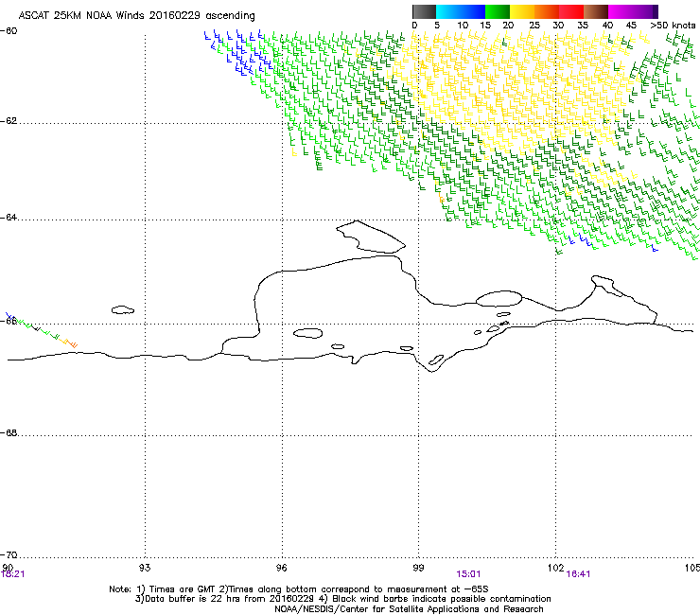Viewport: 700px width, 615px height.
Task: Choose the brown 35-40 knots legend swatch
Action: [596, 11]
